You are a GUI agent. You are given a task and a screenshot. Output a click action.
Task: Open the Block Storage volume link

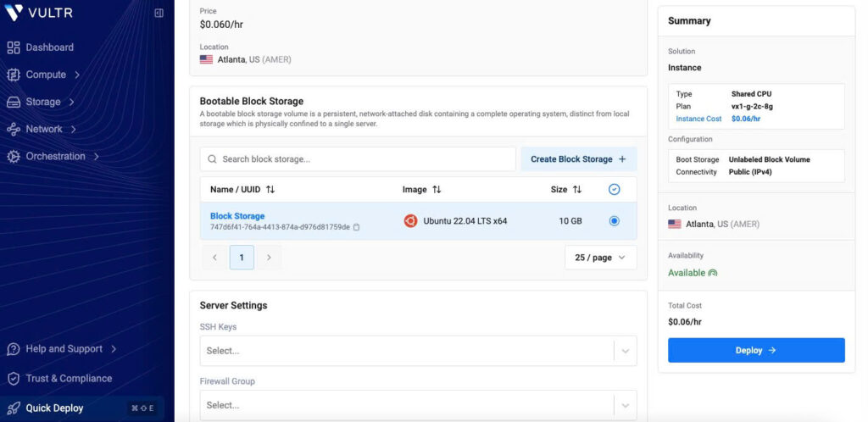(x=237, y=216)
